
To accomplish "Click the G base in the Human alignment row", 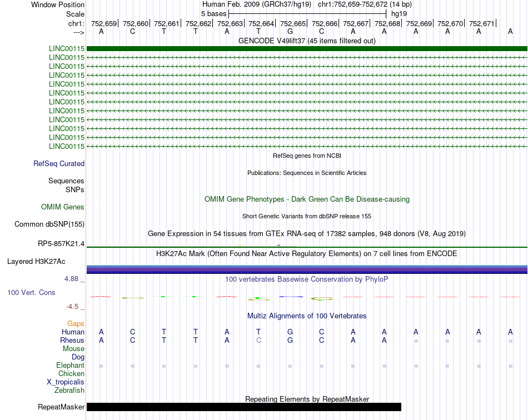I will [290, 332].
